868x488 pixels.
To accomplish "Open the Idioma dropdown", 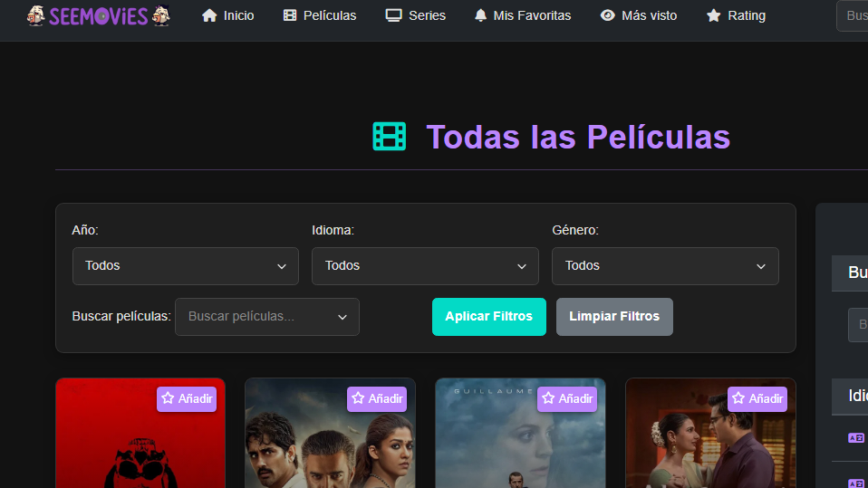I will 425,266.
